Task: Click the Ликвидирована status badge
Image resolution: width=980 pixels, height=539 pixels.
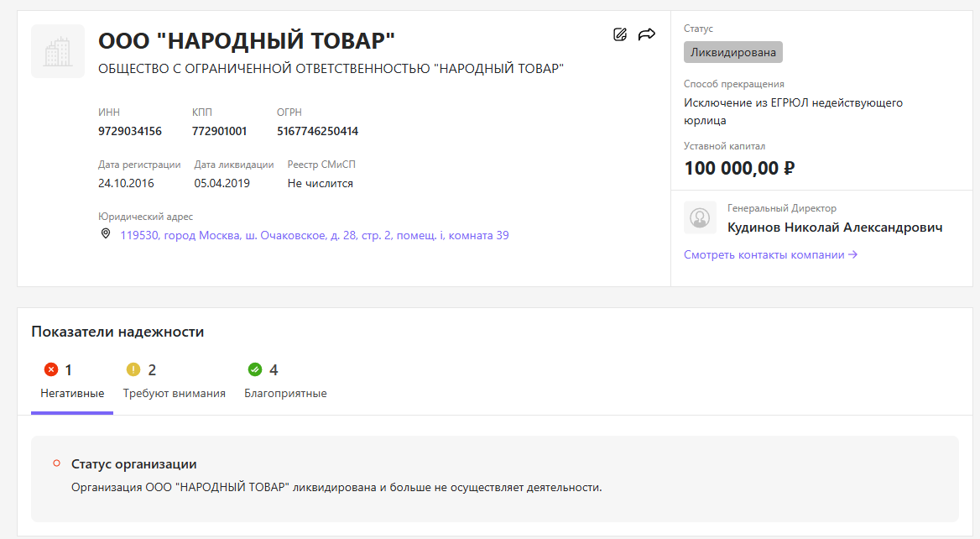Action: tap(733, 53)
